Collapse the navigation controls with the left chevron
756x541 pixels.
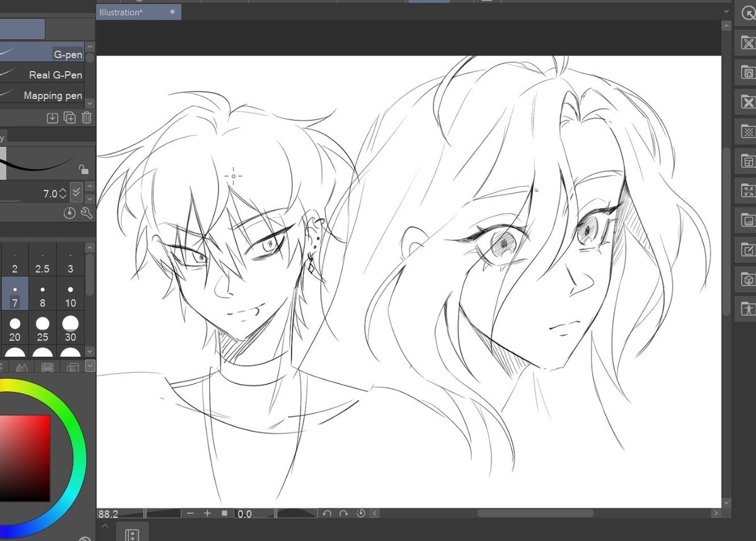(x=375, y=513)
